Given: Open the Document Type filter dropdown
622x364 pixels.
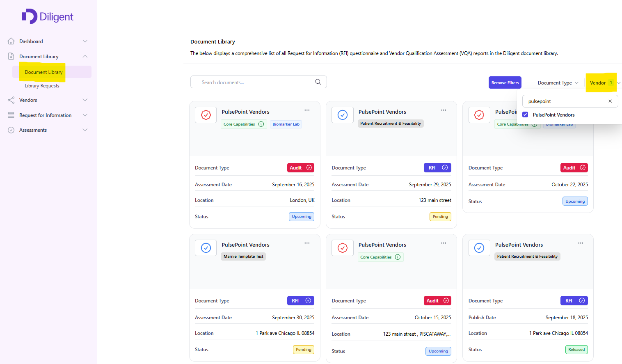Looking at the screenshot, I should pyautogui.click(x=558, y=83).
